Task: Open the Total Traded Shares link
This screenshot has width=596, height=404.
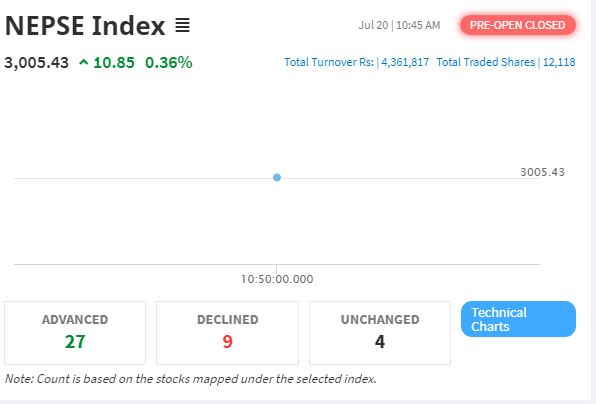Action: pyautogui.click(x=506, y=62)
